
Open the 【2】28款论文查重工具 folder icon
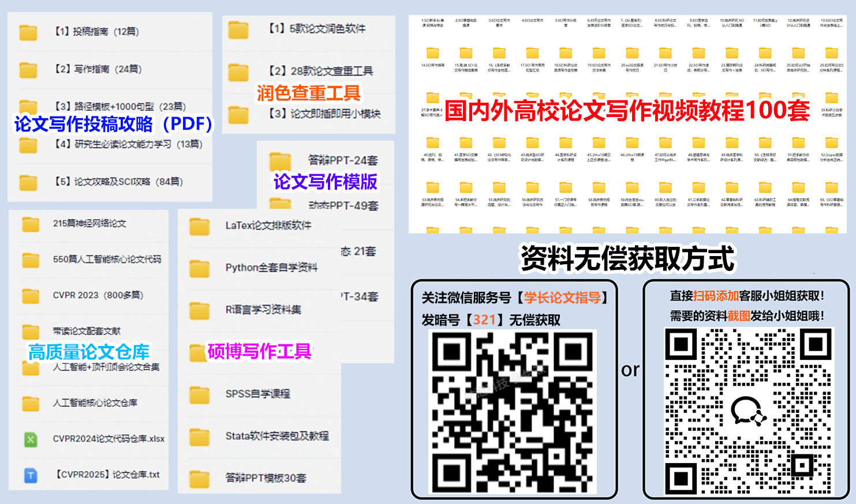coord(238,72)
